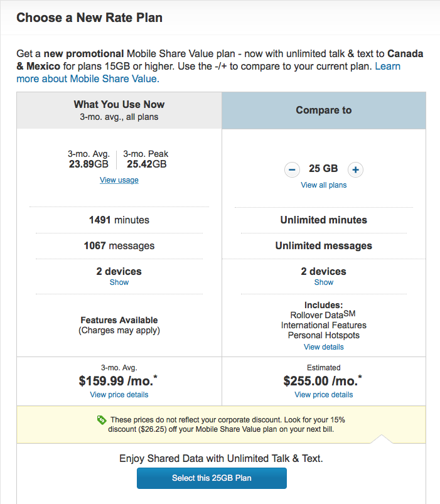Expand View details for included features
440x504 pixels.
[323, 347]
